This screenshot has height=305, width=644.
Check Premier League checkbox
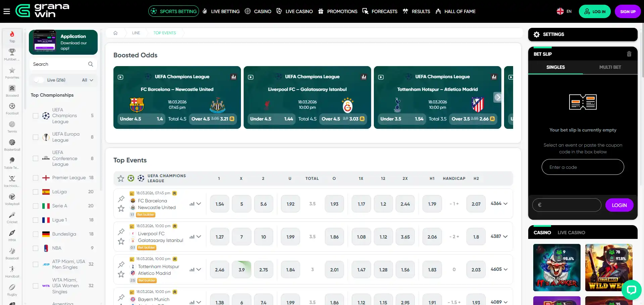click(x=36, y=178)
